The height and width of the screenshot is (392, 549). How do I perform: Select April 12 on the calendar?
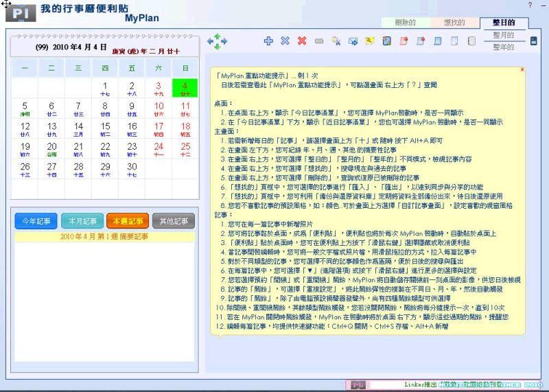tap(25, 128)
